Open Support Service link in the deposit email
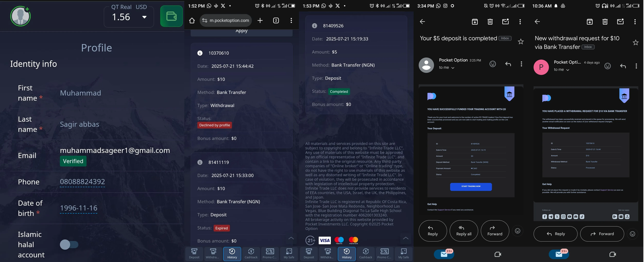 [444, 210]
